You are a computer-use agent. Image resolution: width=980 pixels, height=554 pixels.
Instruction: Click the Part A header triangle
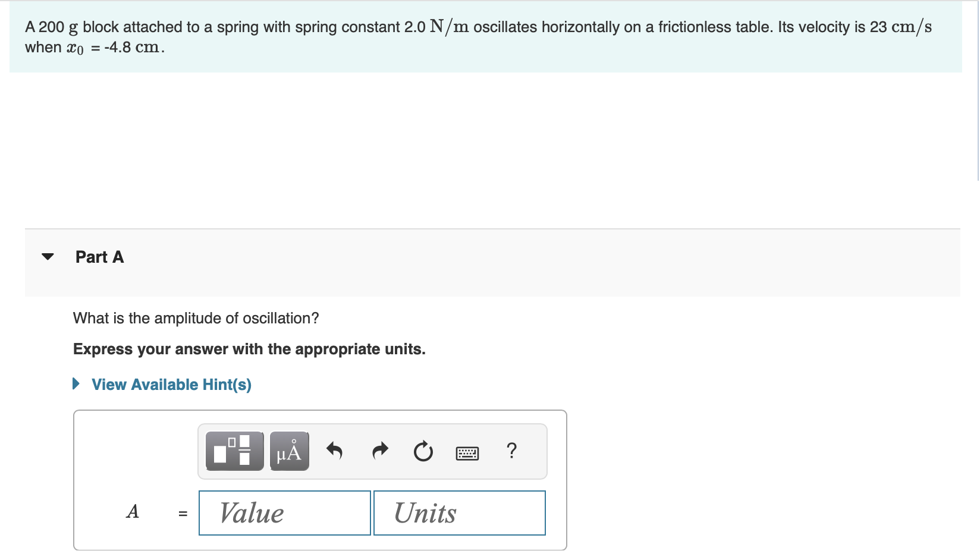[x=48, y=257]
